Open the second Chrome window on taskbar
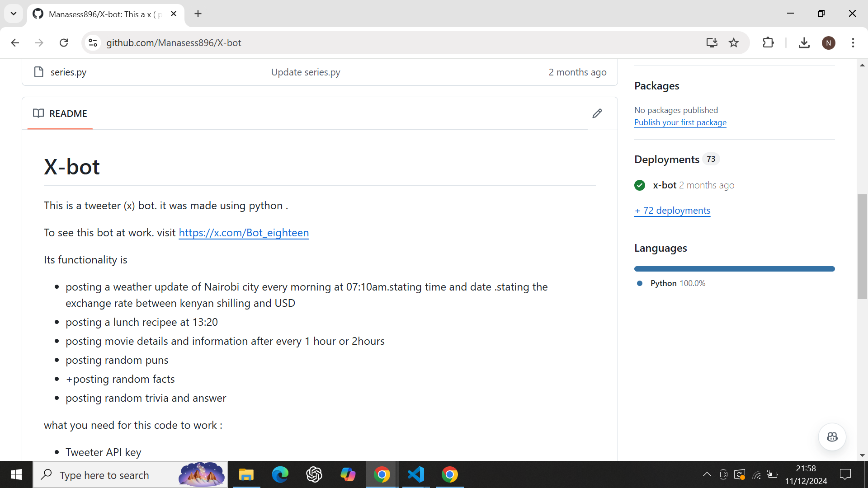868x488 pixels. click(x=450, y=474)
